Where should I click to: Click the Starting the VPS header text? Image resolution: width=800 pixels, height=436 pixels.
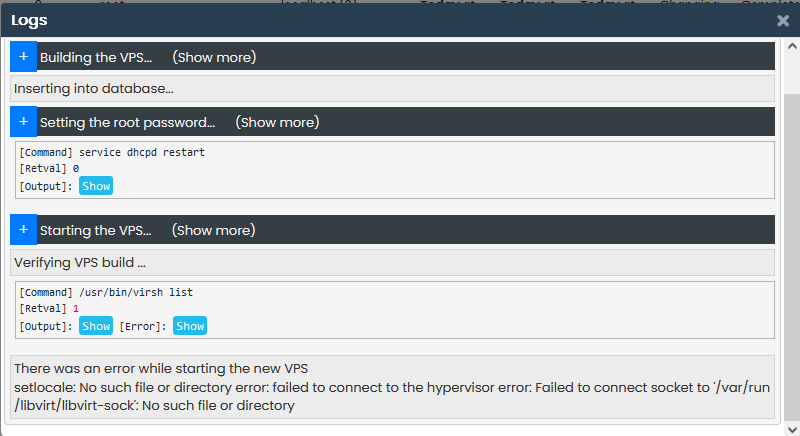(x=96, y=230)
